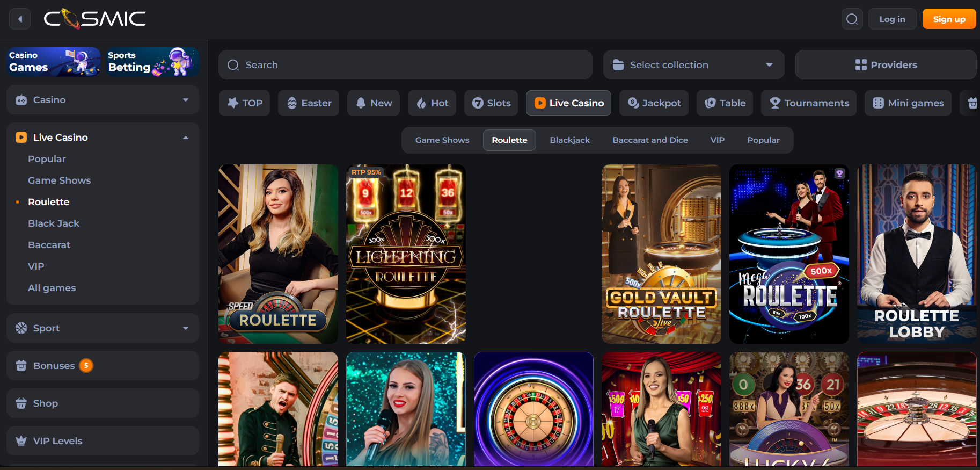The image size is (980, 470).
Task: Select VIP in the sidebar list
Action: pos(36,266)
